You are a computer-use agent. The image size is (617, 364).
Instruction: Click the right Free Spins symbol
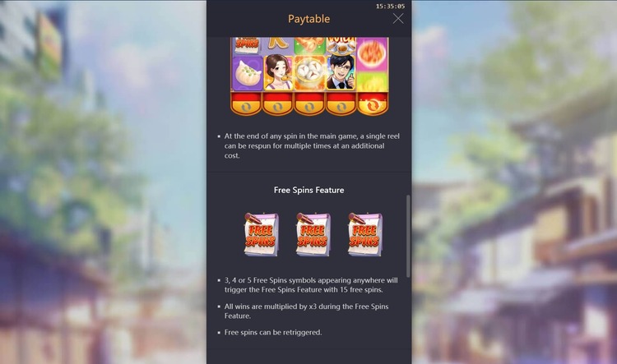click(x=364, y=234)
